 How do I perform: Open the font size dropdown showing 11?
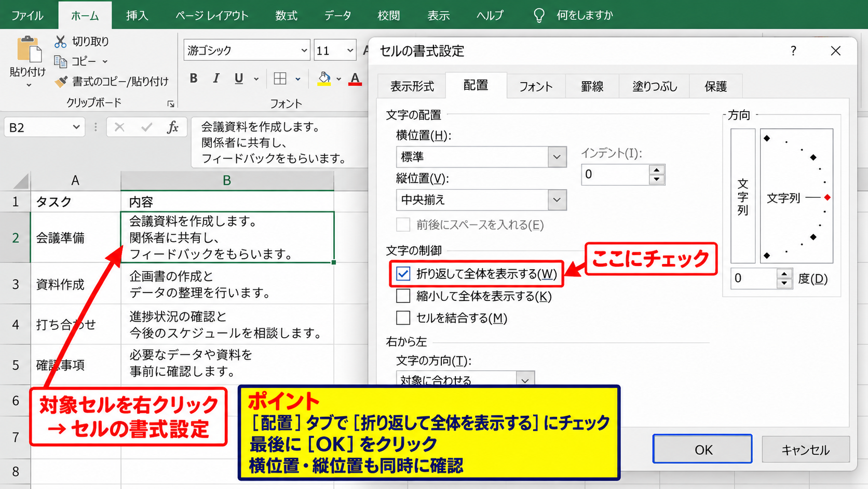coord(350,50)
